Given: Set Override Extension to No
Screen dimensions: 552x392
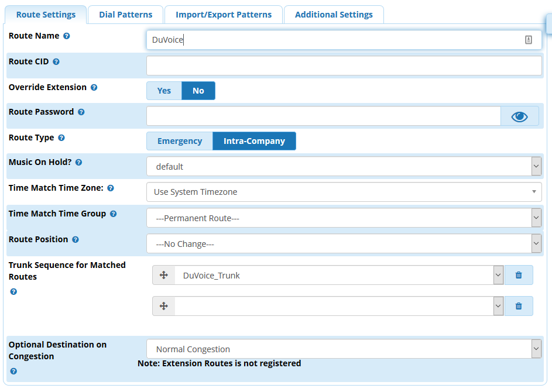Looking at the screenshot, I should (198, 91).
